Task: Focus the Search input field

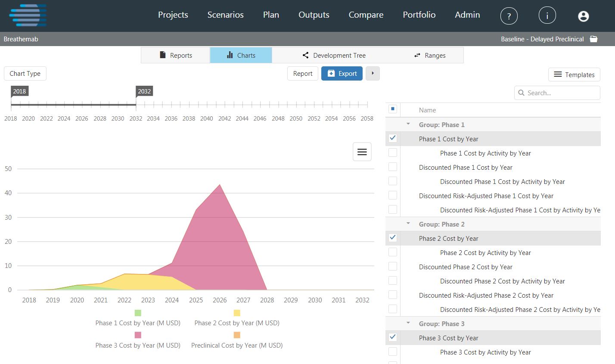Action: tap(557, 93)
